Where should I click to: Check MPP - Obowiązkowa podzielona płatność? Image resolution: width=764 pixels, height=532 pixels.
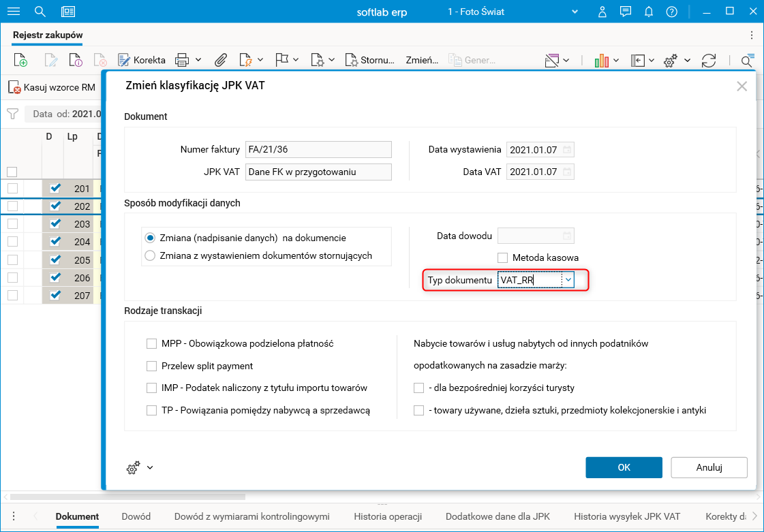(151, 343)
